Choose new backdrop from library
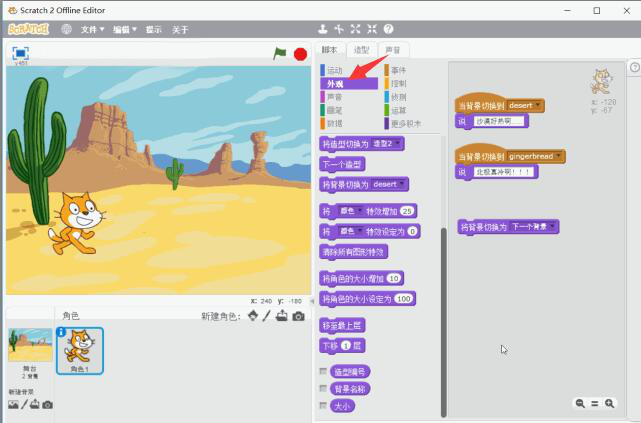Image resolution: width=641 pixels, height=423 pixels. click(13, 405)
